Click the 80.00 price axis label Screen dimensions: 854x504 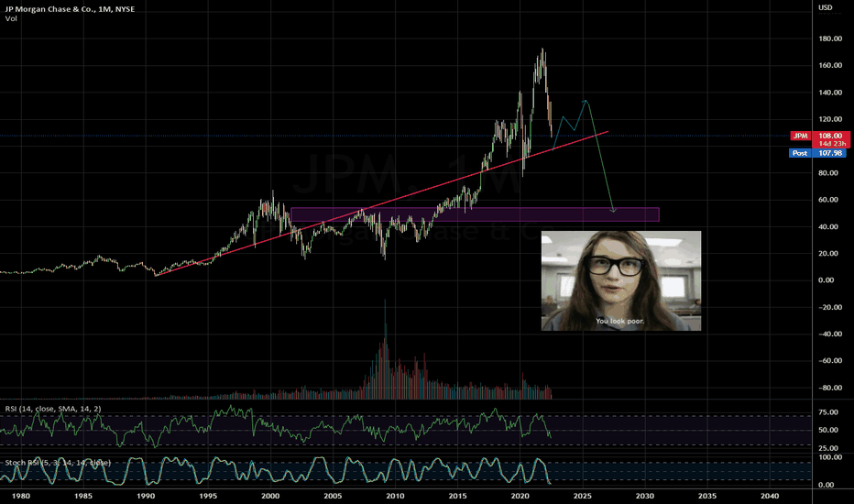coord(827,173)
